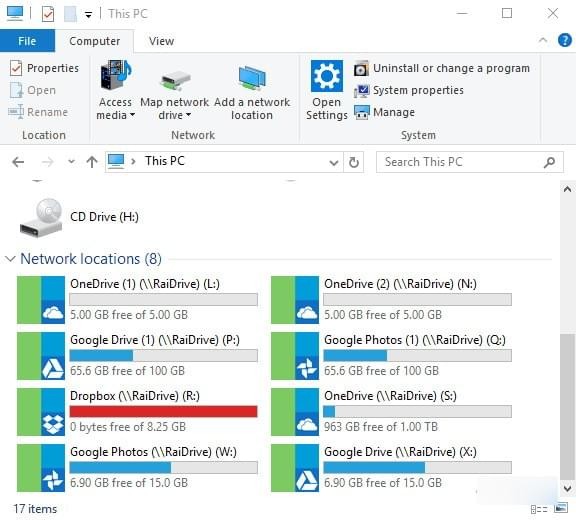Click the Map network drive icon
The width and height of the screenshot is (576, 520).
point(176,80)
